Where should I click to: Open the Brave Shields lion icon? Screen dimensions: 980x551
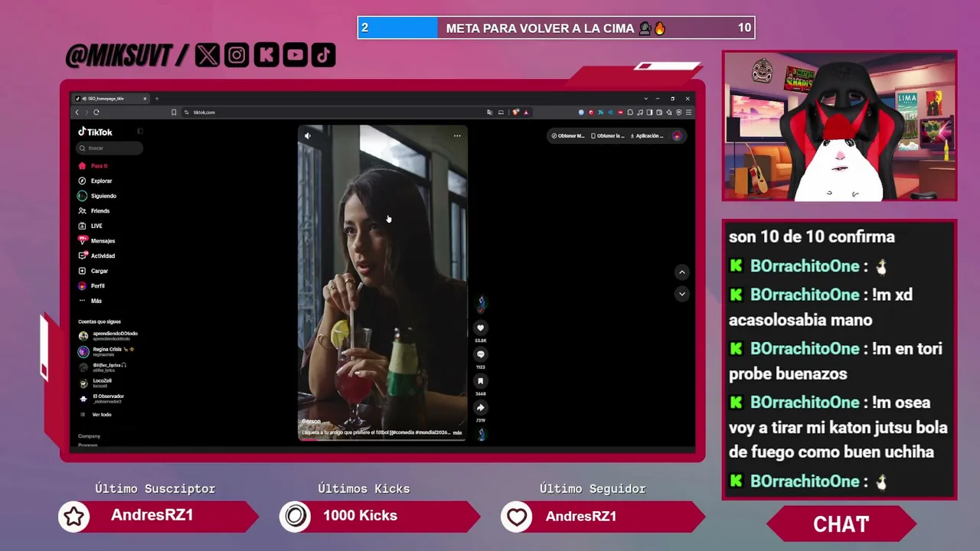516,112
